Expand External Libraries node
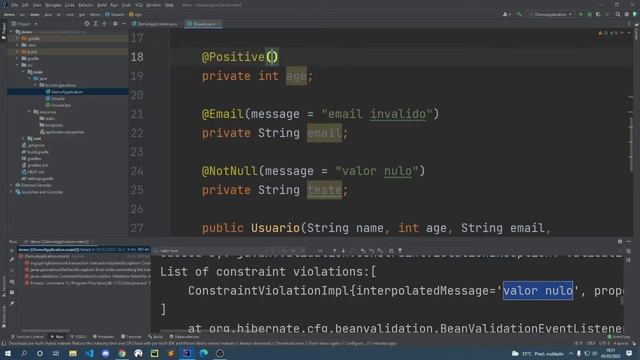The image size is (640, 360). coord(11,185)
